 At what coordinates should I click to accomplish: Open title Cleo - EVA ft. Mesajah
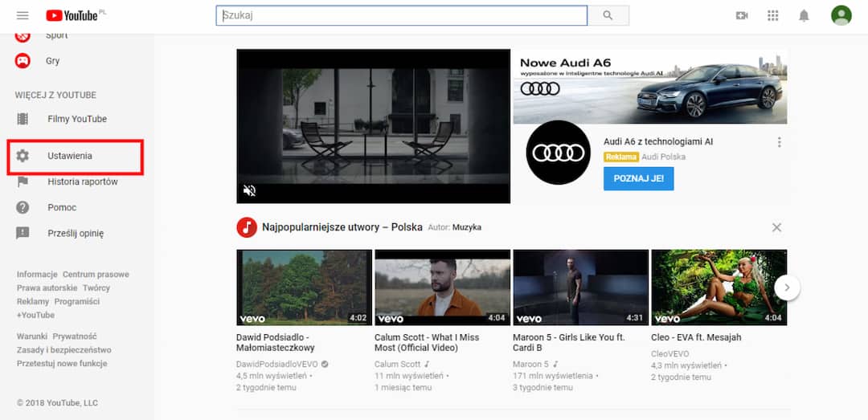696,337
